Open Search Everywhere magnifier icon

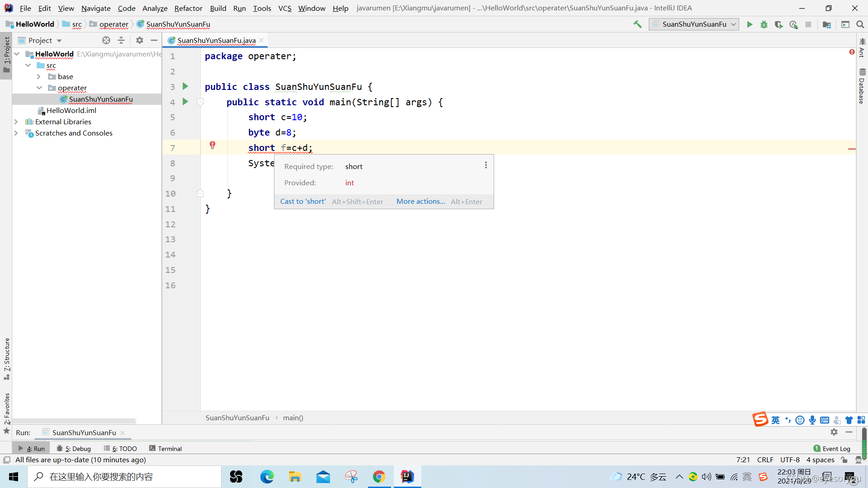tap(860, 24)
